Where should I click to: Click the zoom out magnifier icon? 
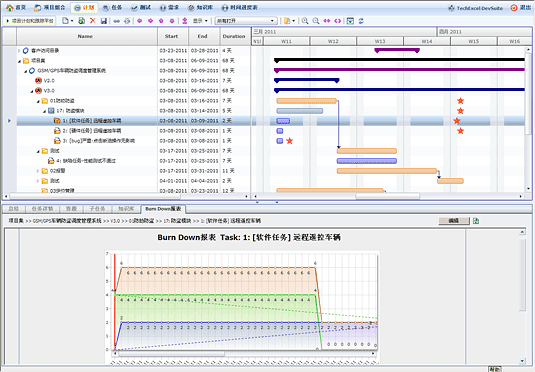[316, 21]
